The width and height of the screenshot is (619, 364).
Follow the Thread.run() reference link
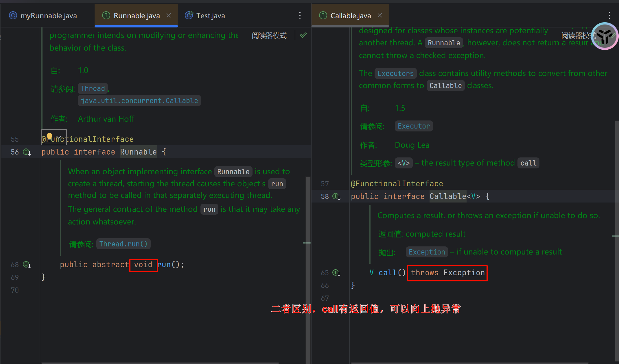[x=123, y=244]
